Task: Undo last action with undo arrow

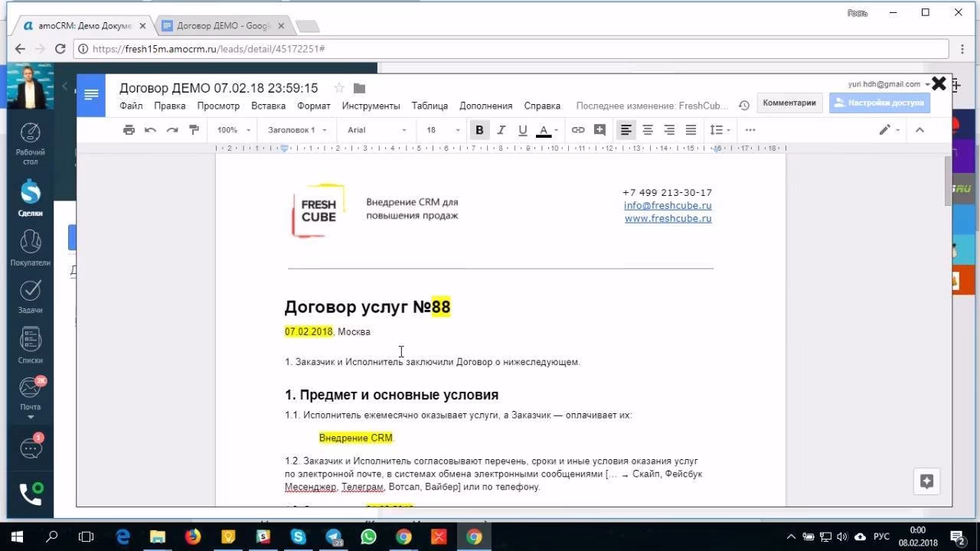Action: (x=151, y=130)
